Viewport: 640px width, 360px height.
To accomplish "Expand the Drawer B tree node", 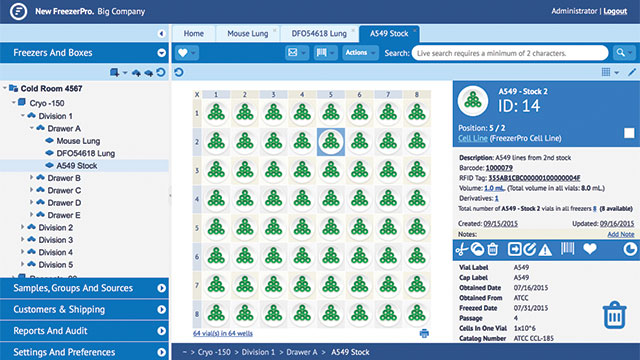I will 31,178.
